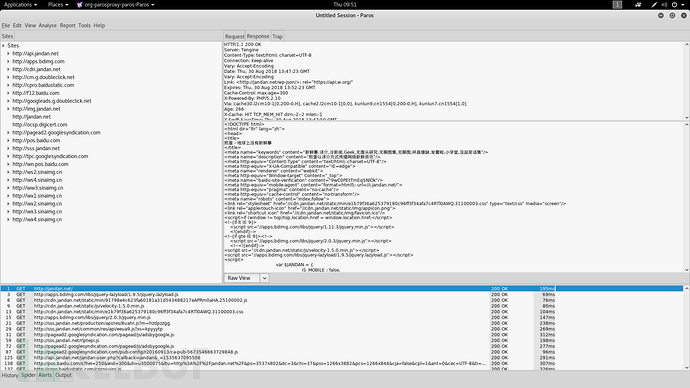Click the volume speaker icon in top bar
690x388 pixels.
pyautogui.click(x=664, y=4)
